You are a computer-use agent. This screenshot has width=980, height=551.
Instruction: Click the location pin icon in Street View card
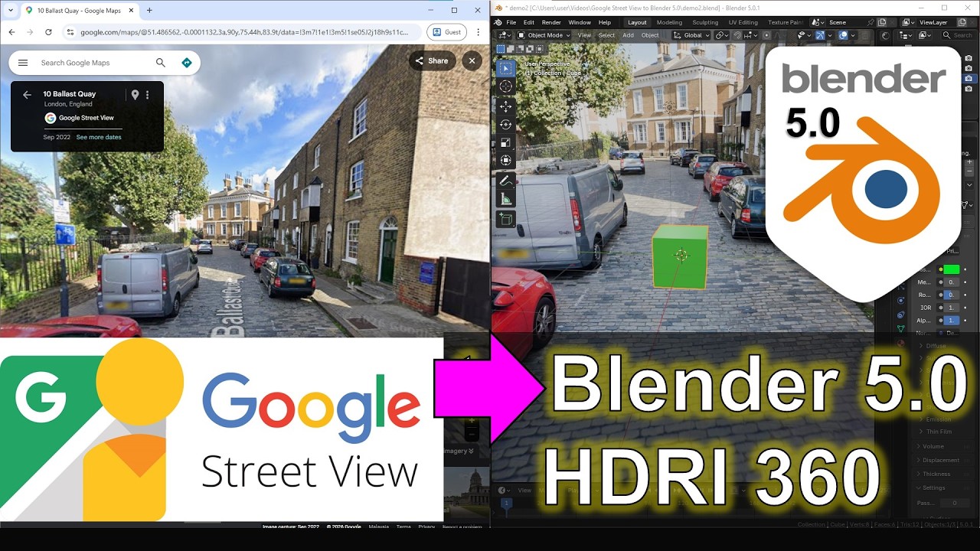pos(135,95)
